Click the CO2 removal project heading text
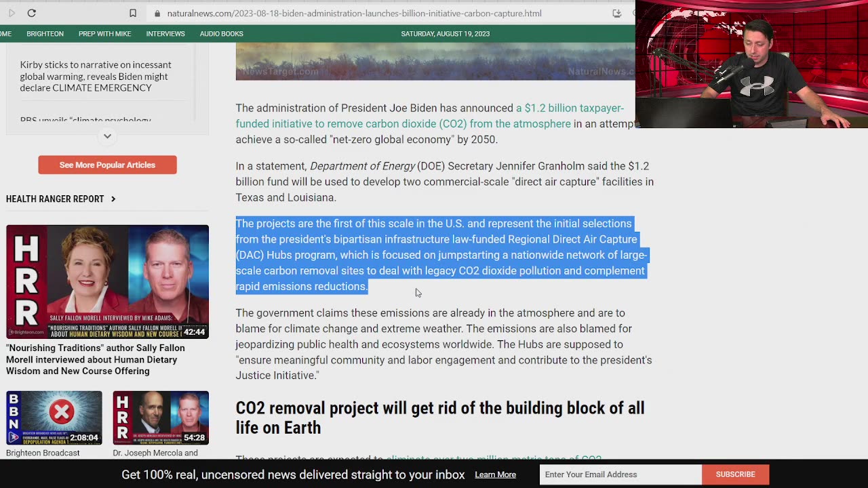 click(x=440, y=418)
